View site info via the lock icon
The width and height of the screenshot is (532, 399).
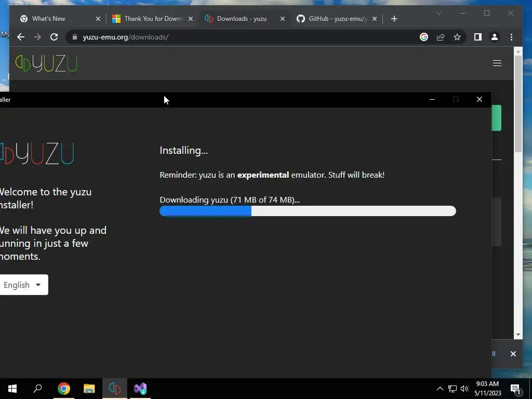pos(75,37)
